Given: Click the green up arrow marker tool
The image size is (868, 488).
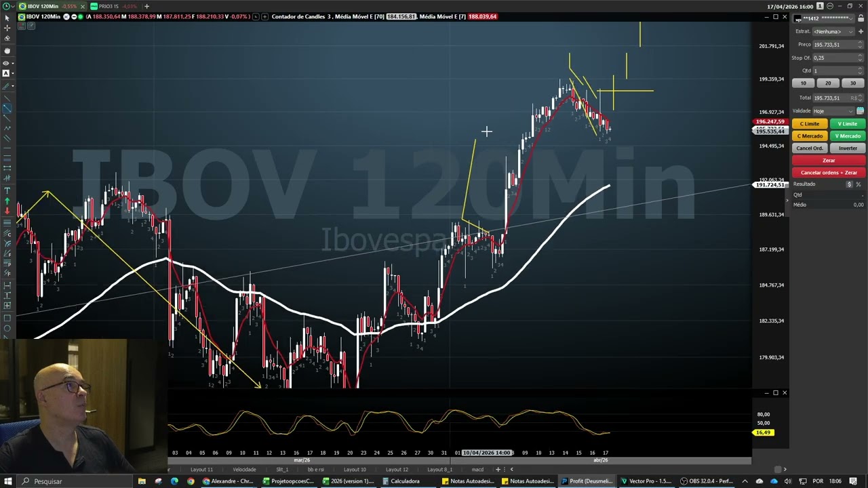Looking at the screenshot, I should click(x=7, y=201).
